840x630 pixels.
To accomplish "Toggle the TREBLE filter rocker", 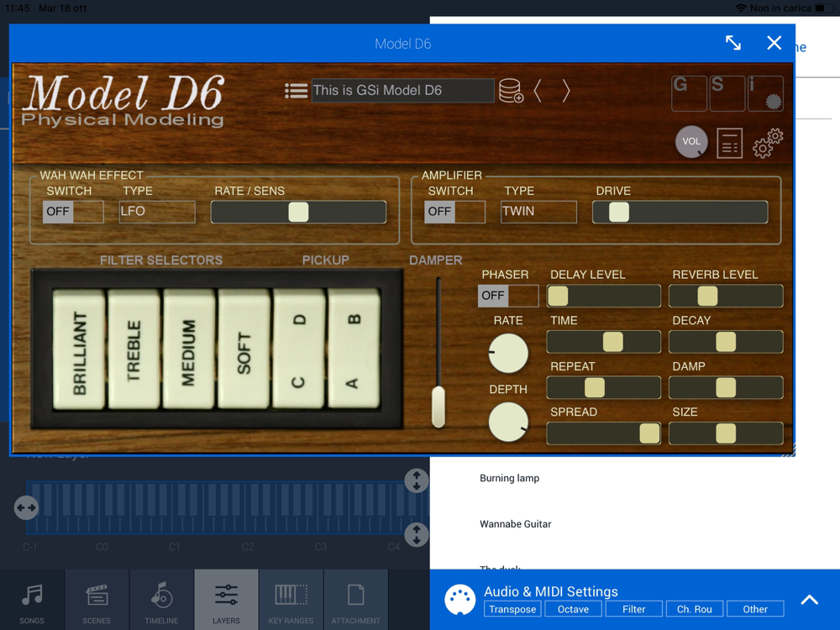I will pos(134,349).
